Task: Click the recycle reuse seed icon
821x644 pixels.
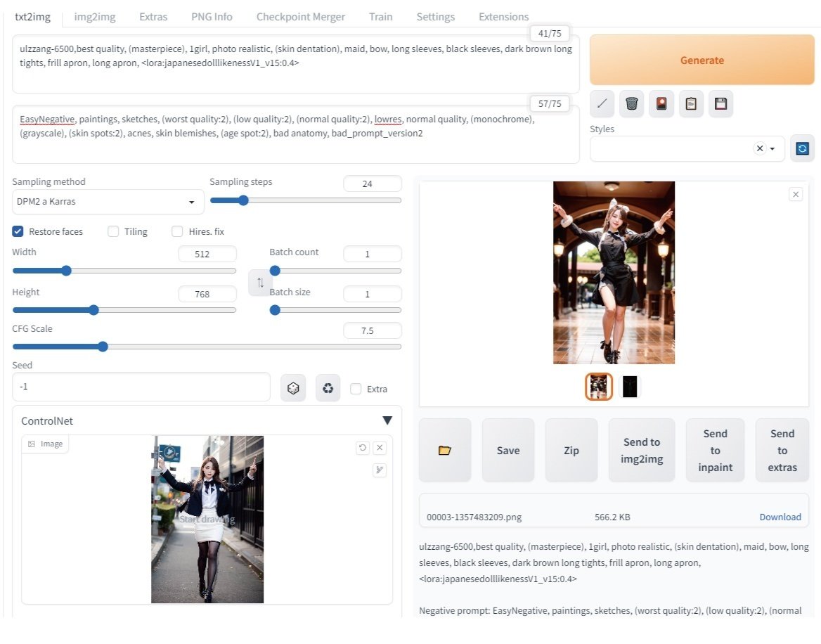Action: point(328,388)
